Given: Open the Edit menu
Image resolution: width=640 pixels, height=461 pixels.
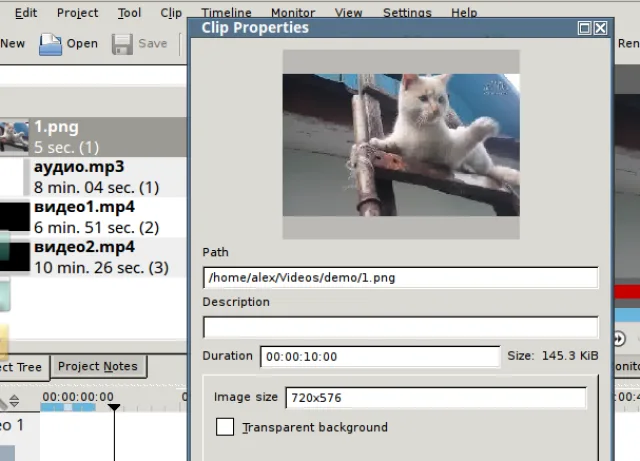Looking at the screenshot, I should click(26, 13).
